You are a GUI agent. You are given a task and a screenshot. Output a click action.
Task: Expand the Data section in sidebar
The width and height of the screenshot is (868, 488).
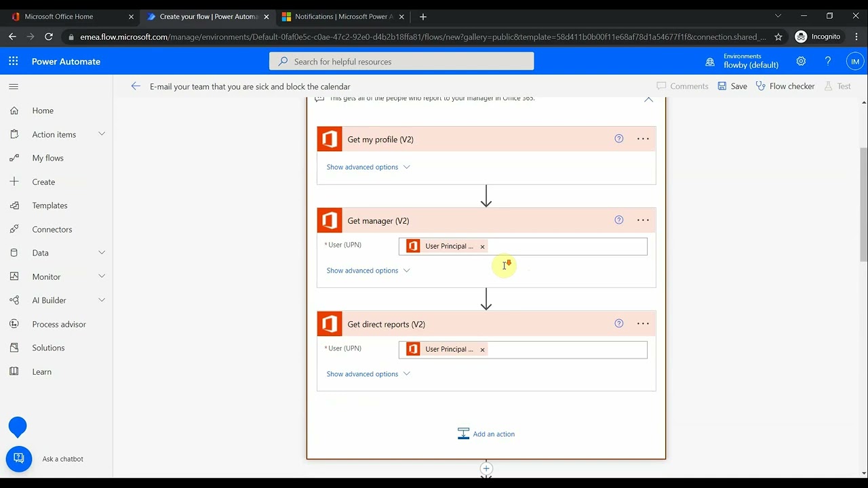pyautogui.click(x=102, y=253)
